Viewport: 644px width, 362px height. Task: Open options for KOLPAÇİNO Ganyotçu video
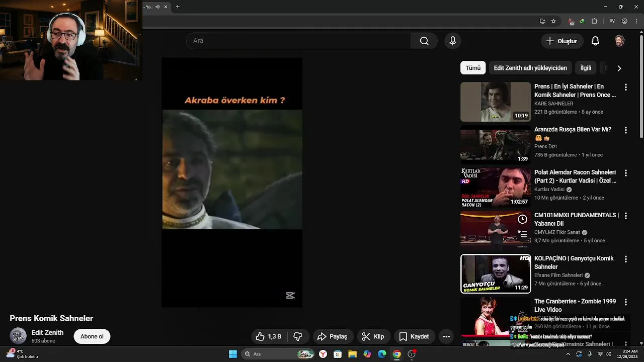click(625, 259)
